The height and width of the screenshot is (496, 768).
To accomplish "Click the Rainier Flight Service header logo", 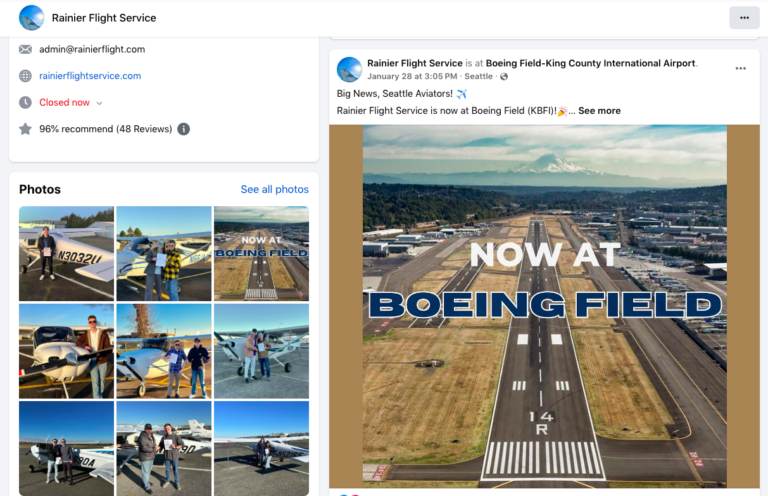I will tap(32, 18).
